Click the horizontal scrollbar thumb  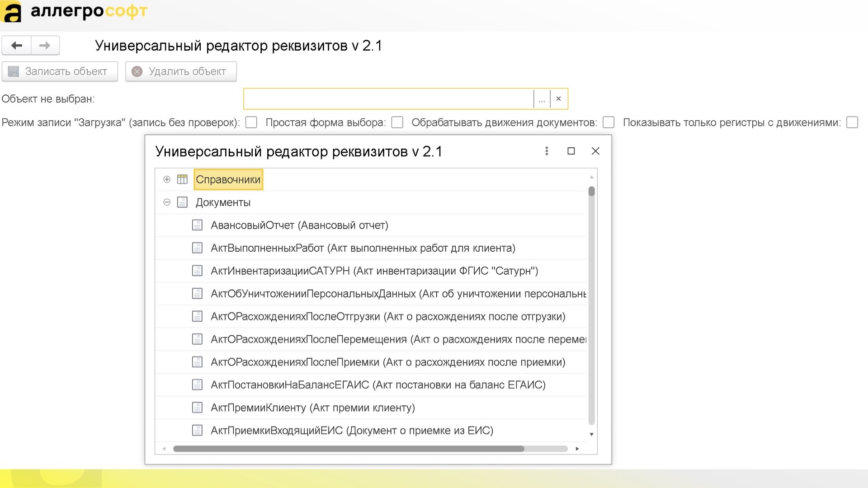348,449
